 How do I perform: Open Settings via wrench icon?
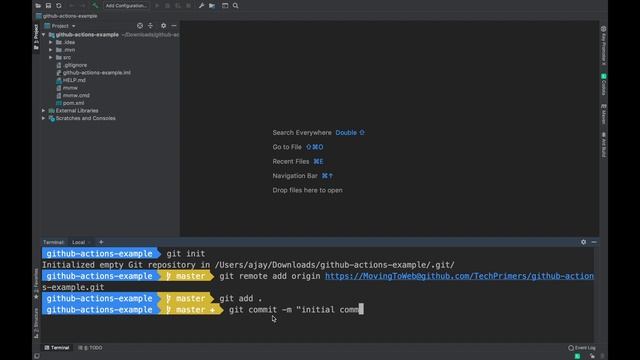tap(201, 6)
